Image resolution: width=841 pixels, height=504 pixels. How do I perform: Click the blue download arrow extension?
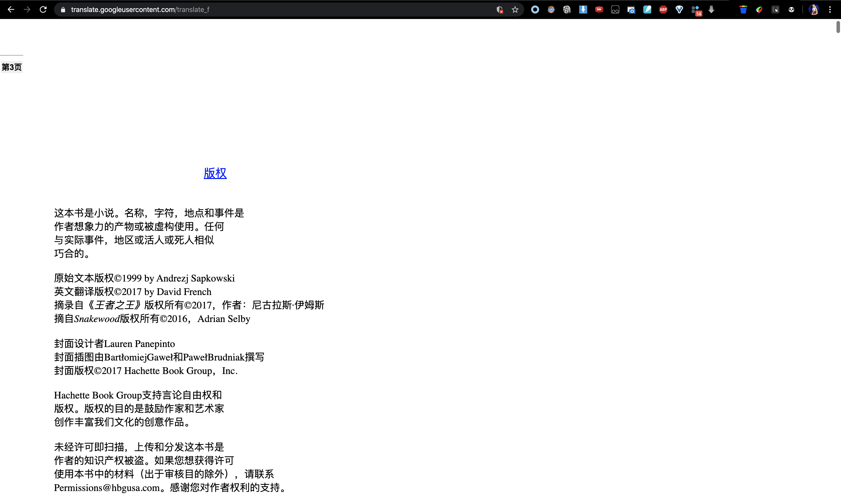point(583,9)
